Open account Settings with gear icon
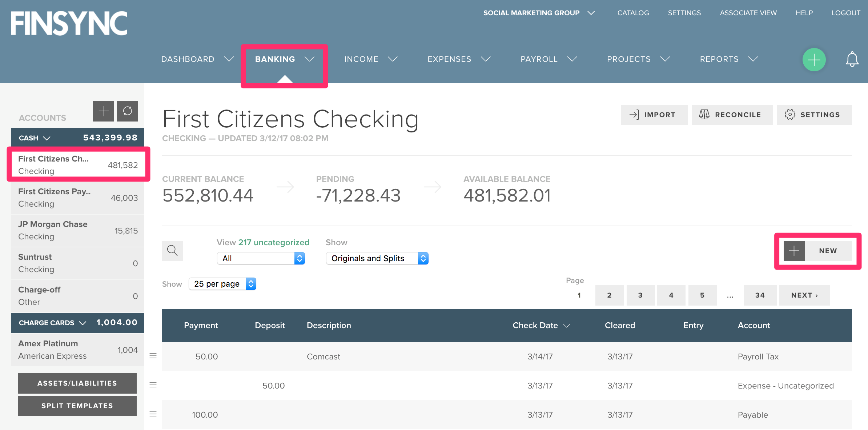Image resolution: width=868 pixels, height=430 pixels. [814, 115]
